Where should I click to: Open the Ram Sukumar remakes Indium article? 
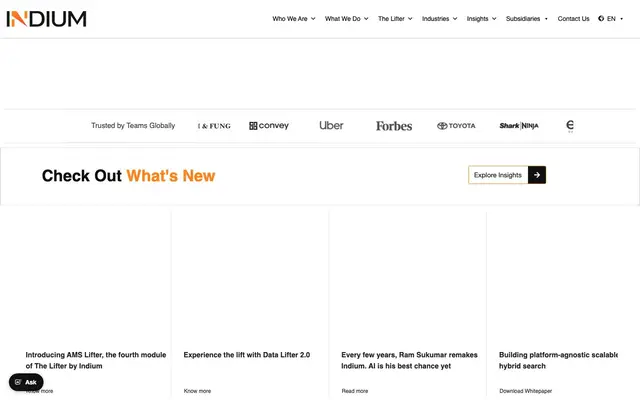coord(409,360)
